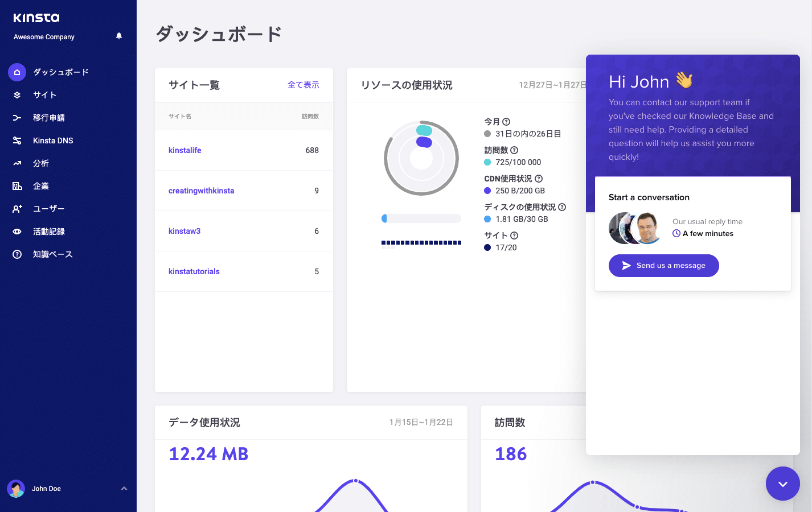
Task: Select the サイト section in the sidebar
Action: 17,95
